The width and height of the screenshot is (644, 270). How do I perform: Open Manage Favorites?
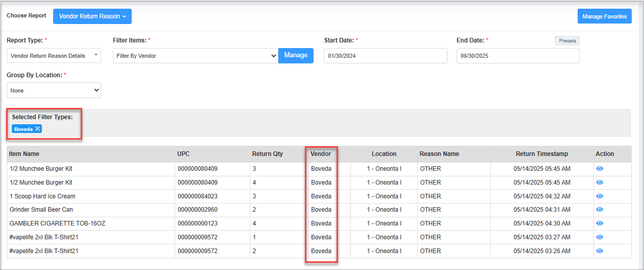[604, 16]
